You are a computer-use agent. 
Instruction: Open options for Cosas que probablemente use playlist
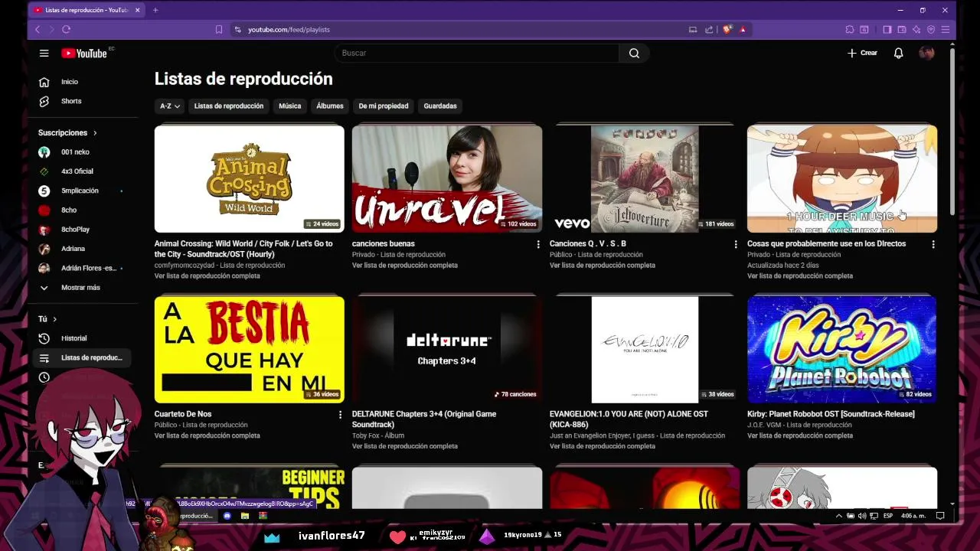pyautogui.click(x=933, y=244)
